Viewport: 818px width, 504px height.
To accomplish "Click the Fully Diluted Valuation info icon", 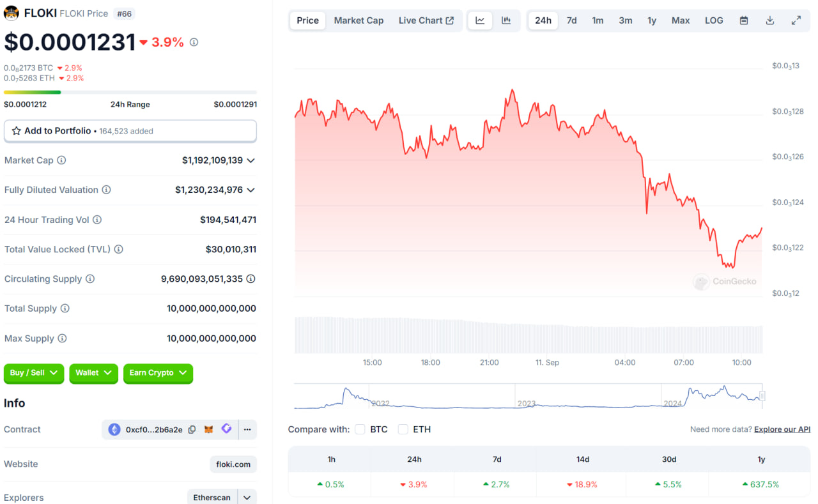I will 107,190.
